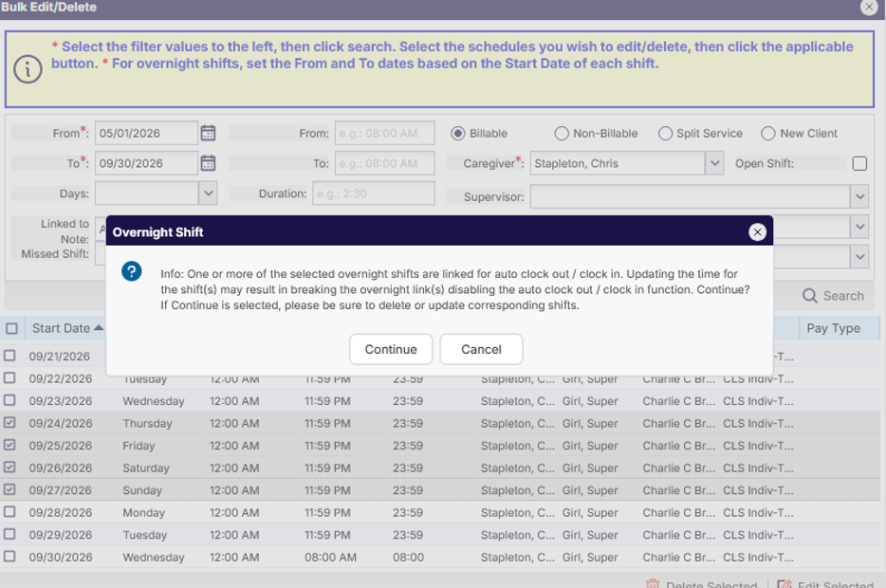Expand the Supervisor dropdown arrow

point(860,196)
